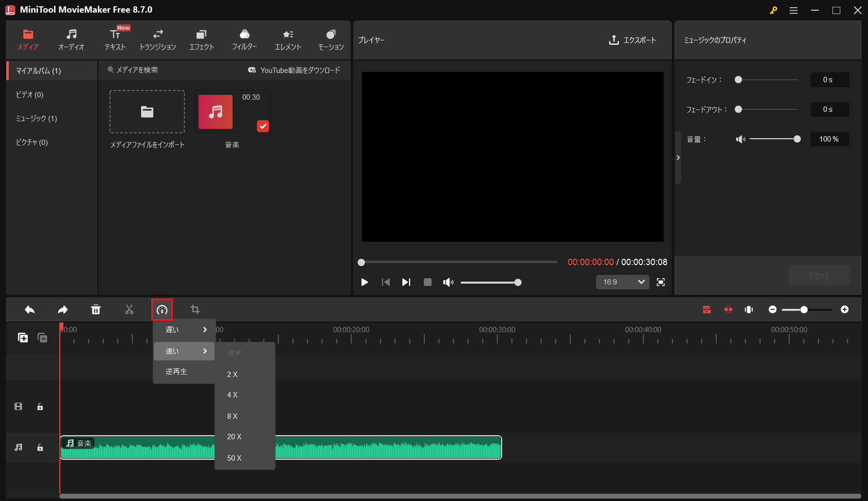Open the メディア tab
868x501 pixels.
click(28, 40)
